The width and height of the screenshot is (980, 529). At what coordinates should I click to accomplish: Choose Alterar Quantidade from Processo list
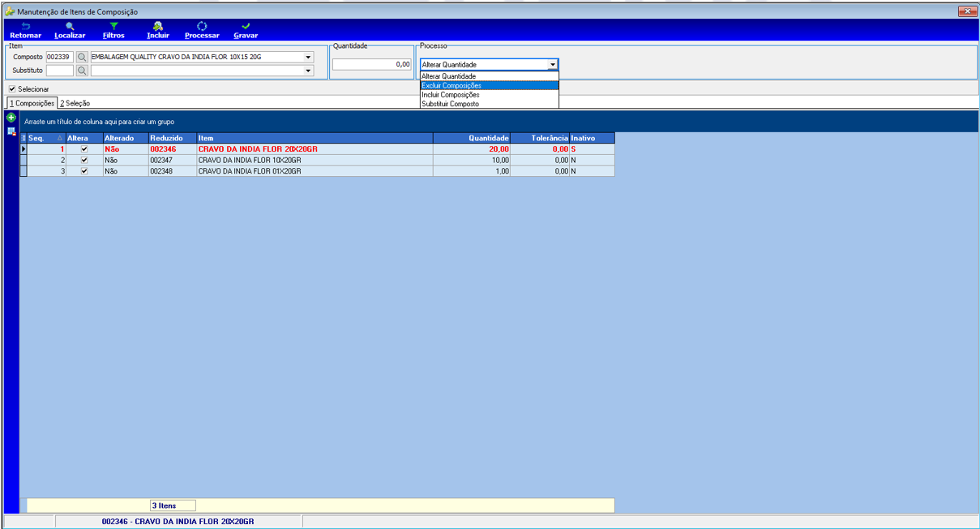coord(490,76)
